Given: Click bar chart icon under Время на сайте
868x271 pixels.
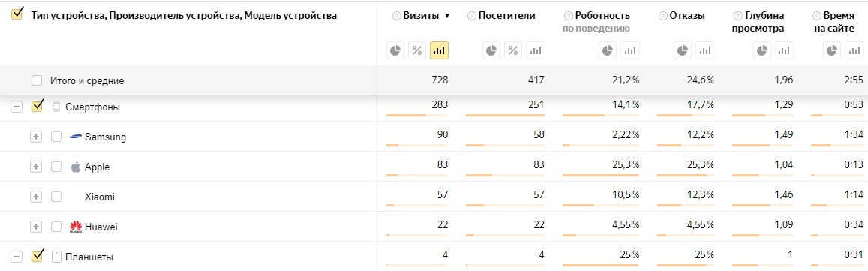Looking at the screenshot, I should [854, 50].
